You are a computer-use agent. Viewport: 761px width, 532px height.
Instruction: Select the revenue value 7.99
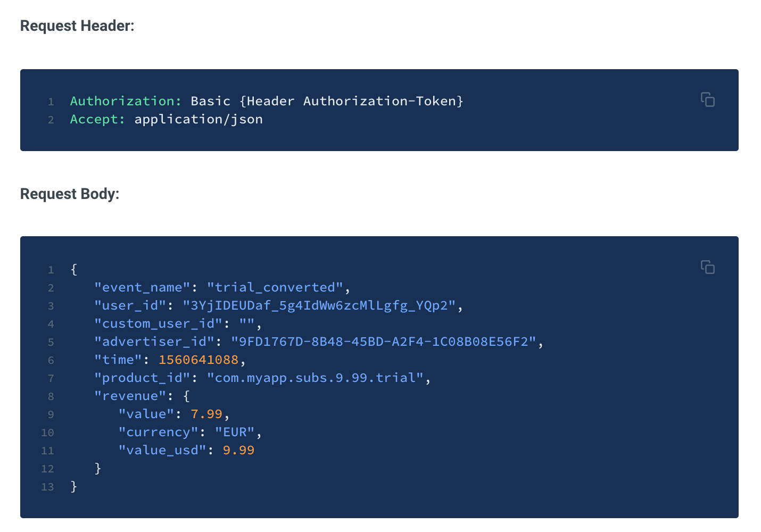206,414
